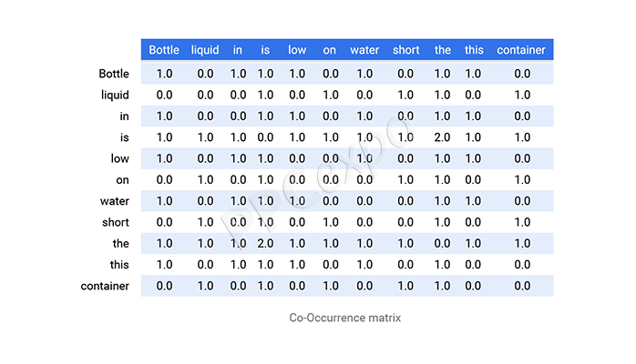Select the 'on' column header
The height and width of the screenshot is (364, 636).
[330, 50]
